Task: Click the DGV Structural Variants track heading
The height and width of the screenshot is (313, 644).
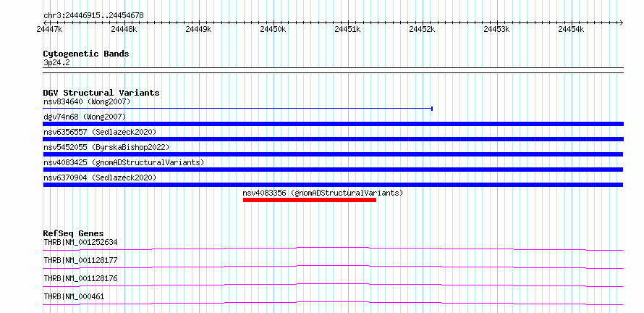Action: click(101, 93)
